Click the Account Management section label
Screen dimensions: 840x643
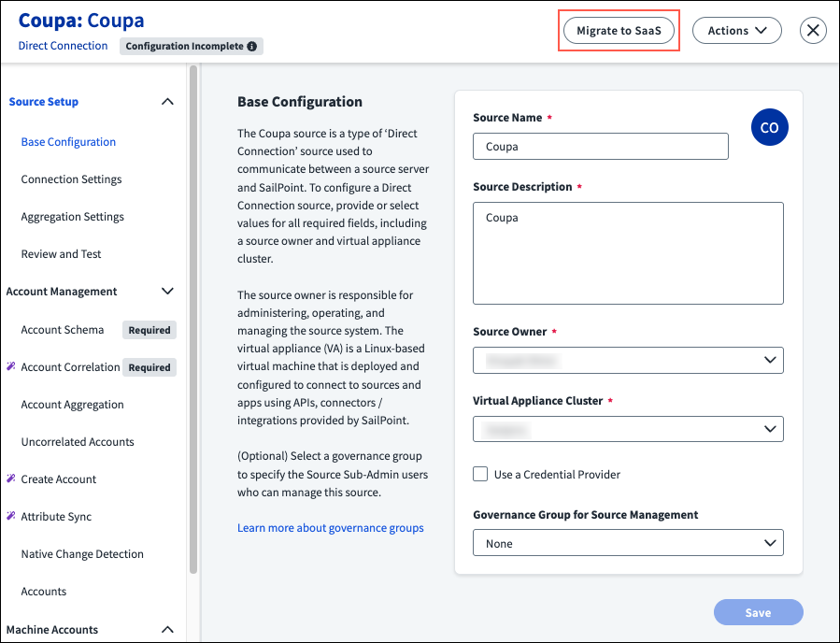click(x=62, y=292)
